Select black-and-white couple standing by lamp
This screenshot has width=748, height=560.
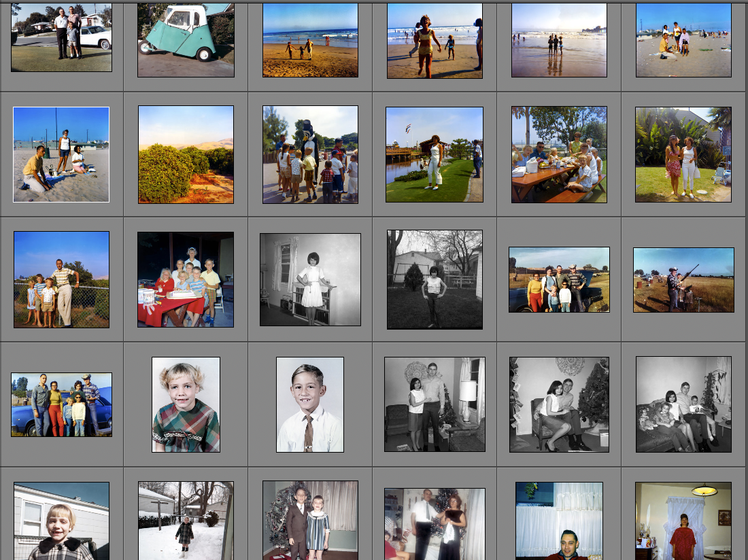[x=435, y=404]
